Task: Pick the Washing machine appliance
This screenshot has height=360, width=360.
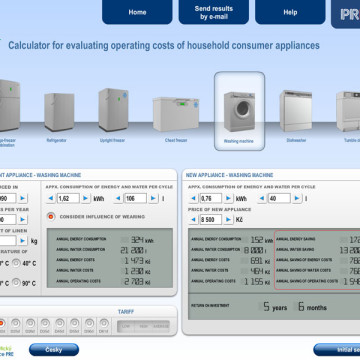Action: (239, 112)
